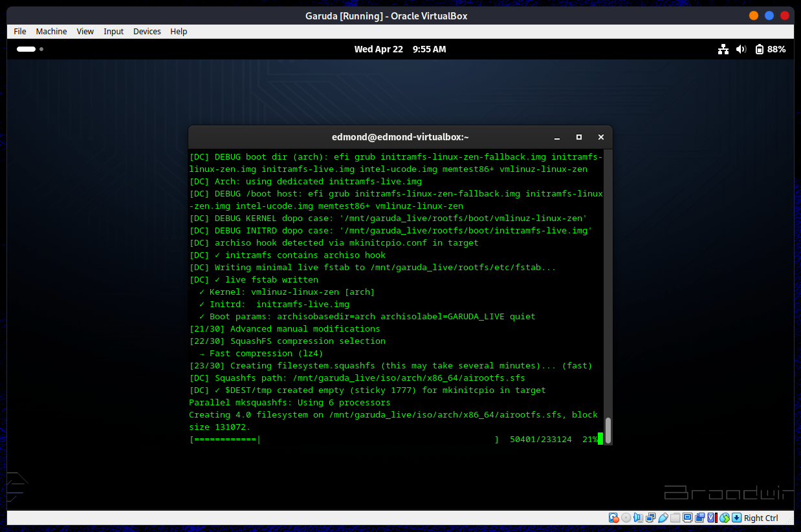Screen dimensions: 801x532
Task: Open the Input menu
Action: (x=113, y=31)
